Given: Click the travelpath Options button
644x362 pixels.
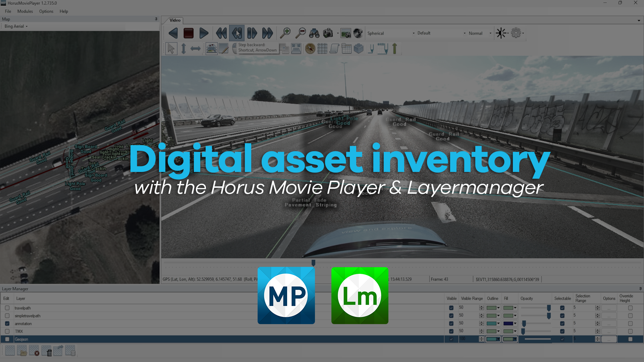Looking at the screenshot, I should tap(609, 308).
